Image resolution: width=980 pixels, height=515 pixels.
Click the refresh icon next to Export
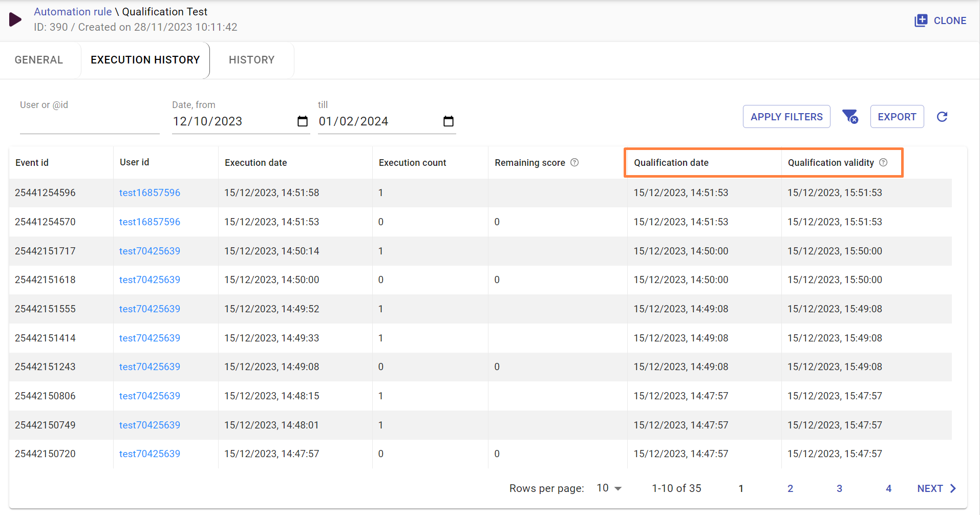click(x=942, y=117)
